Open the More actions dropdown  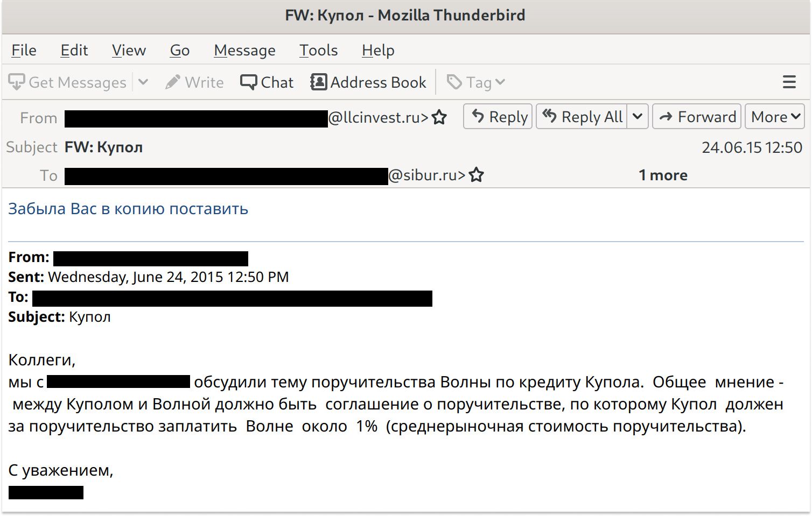(x=774, y=117)
